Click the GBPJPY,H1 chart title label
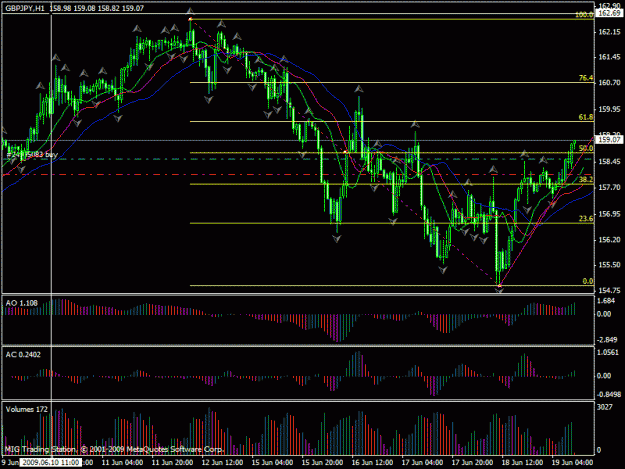Image resolution: width=625 pixels, height=469 pixels. coord(25,8)
